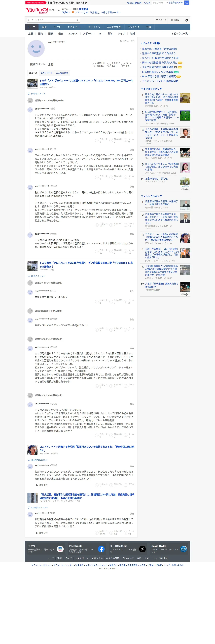Click the 共感した icon on the 43分前 comment

(x=97, y=302)
